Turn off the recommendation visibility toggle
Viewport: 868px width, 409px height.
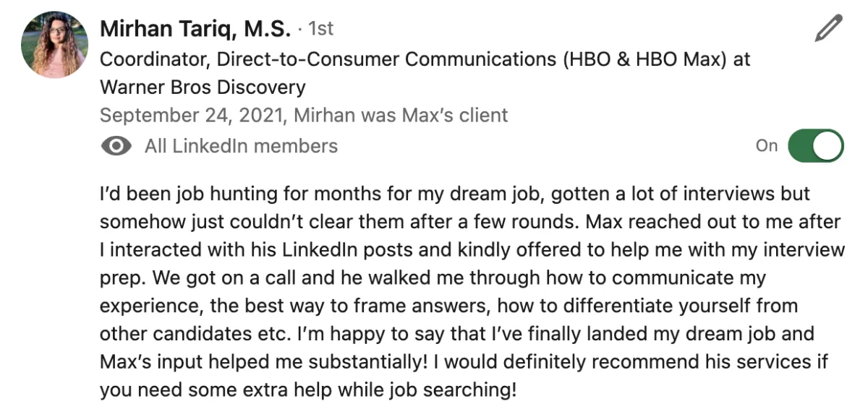[816, 146]
